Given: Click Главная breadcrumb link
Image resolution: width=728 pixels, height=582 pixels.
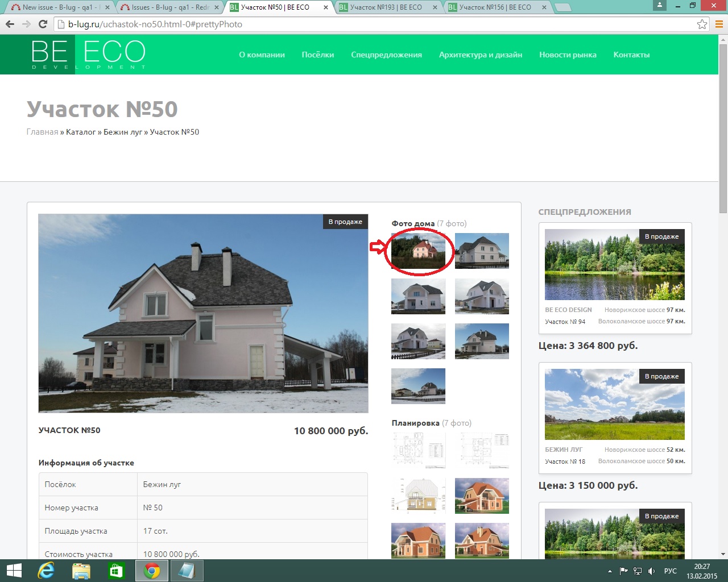Looking at the screenshot, I should click(42, 132).
